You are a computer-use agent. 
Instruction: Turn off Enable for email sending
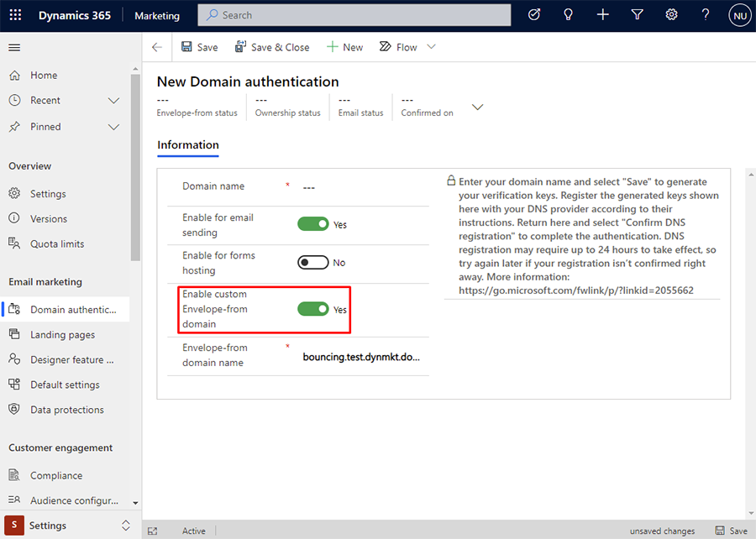(313, 224)
